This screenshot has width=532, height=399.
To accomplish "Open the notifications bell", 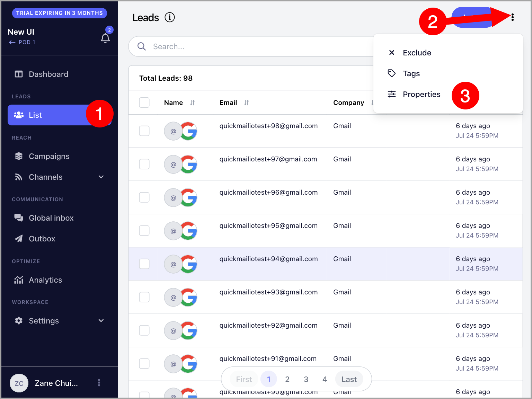I will tap(105, 38).
